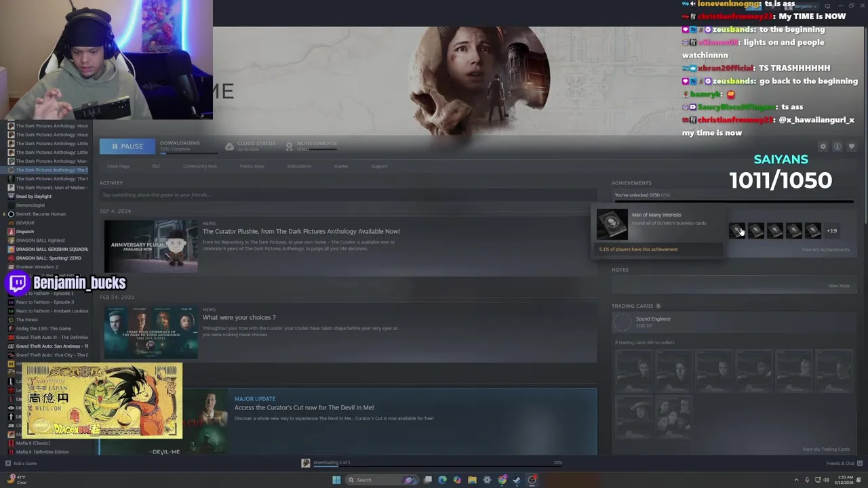Select Grand Theft Auto III Definitive
868x488 pixels.
coord(52,338)
